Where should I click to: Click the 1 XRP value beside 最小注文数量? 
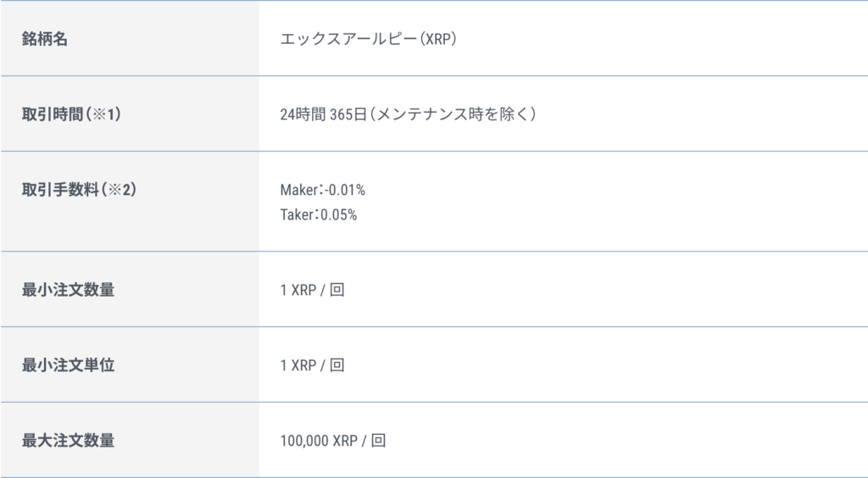coord(298,291)
